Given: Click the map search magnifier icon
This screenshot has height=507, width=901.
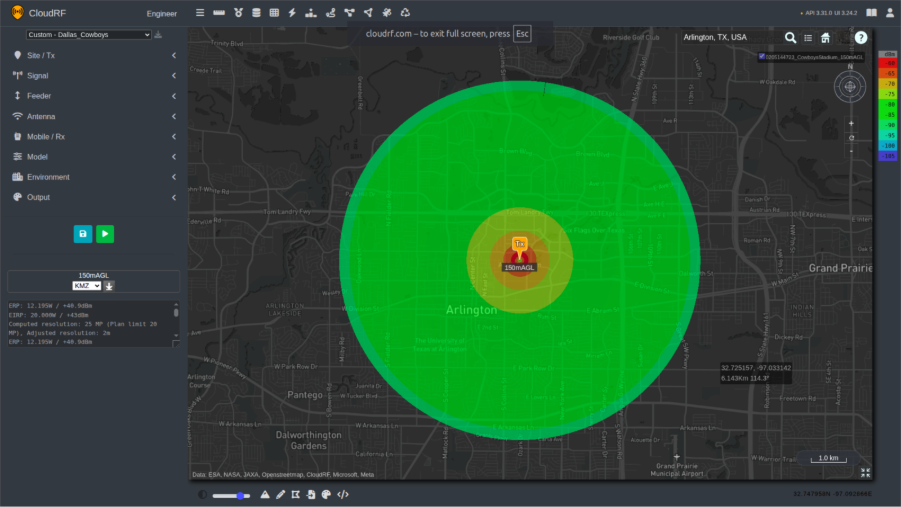Looking at the screenshot, I should (790, 37).
